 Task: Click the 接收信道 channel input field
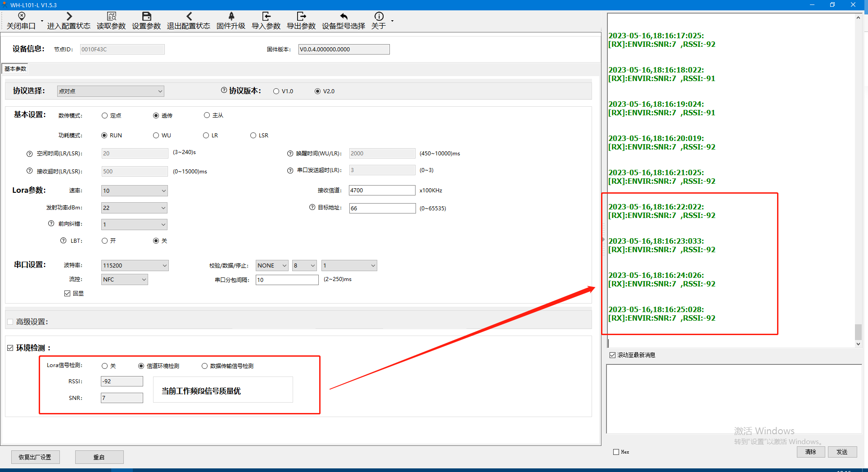point(382,191)
